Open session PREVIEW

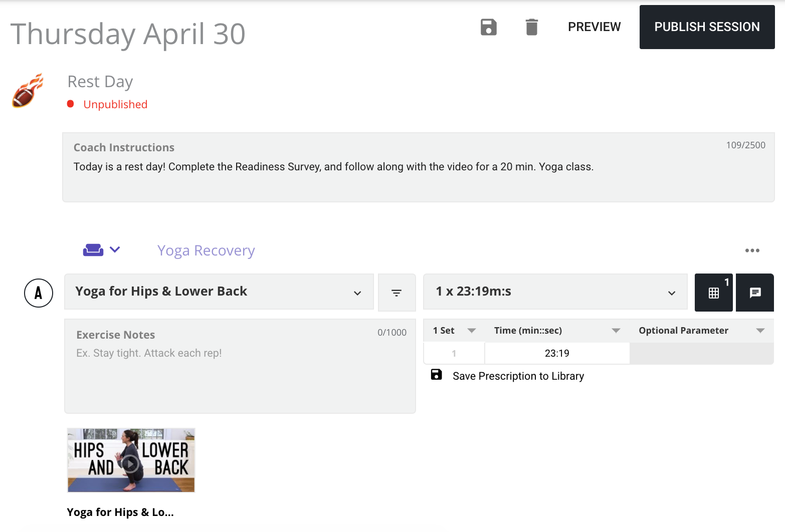(x=594, y=27)
